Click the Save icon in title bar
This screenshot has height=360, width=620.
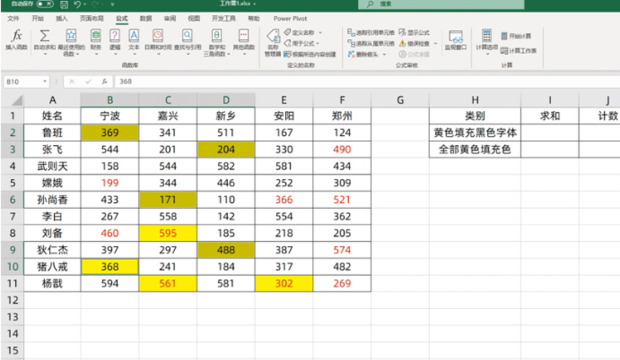point(64,4)
